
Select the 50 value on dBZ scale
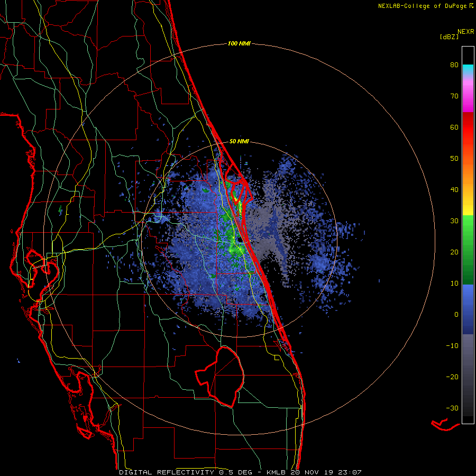(x=454, y=159)
